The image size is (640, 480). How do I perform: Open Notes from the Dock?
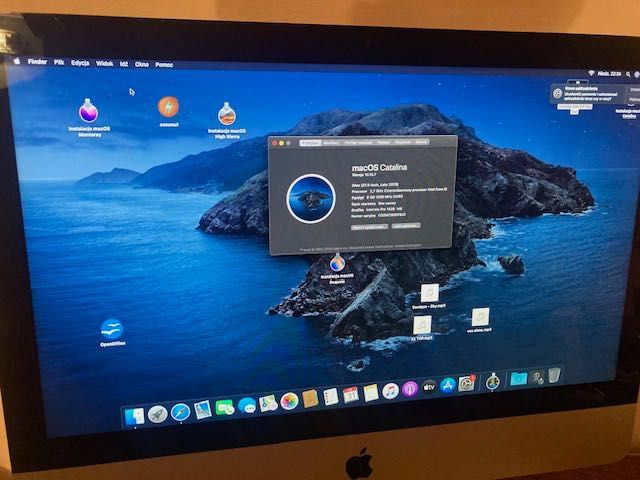[371, 393]
